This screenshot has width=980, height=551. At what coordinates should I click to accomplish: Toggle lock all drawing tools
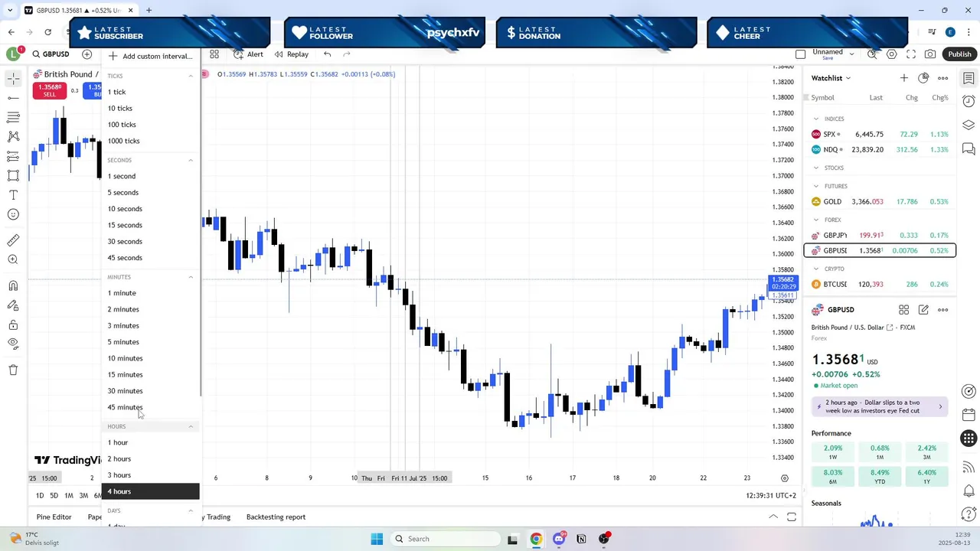[13, 325]
